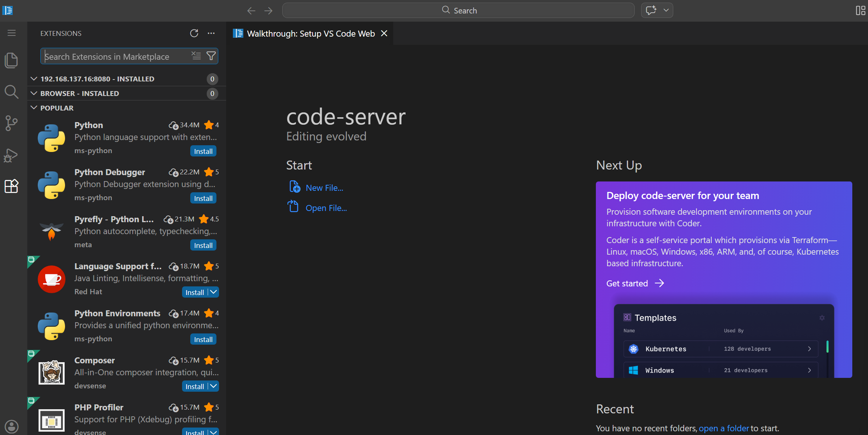Click the Red Hat Java extension logo

coord(52,279)
